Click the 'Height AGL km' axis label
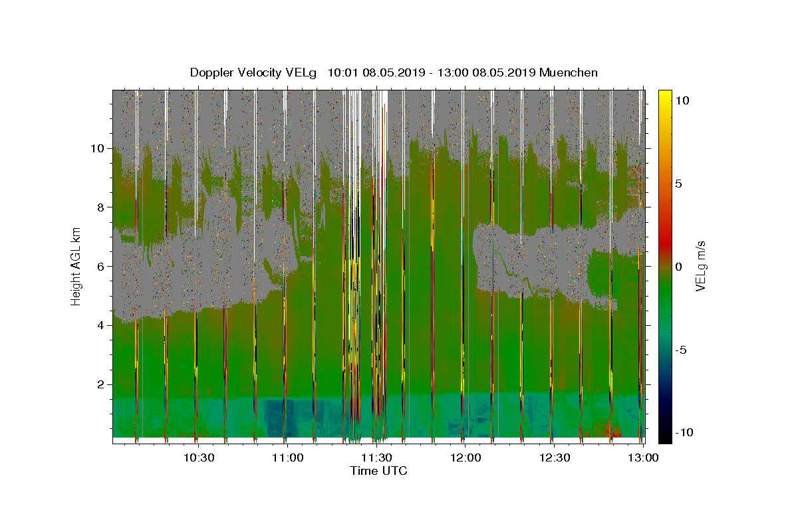798x532 pixels. pyautogui.click(x=76, y=265)
